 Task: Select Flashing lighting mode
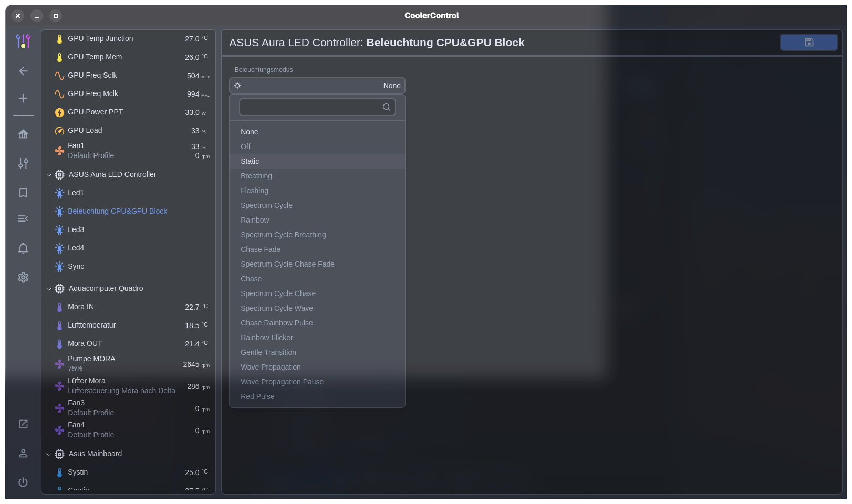(x=317, y=191)
